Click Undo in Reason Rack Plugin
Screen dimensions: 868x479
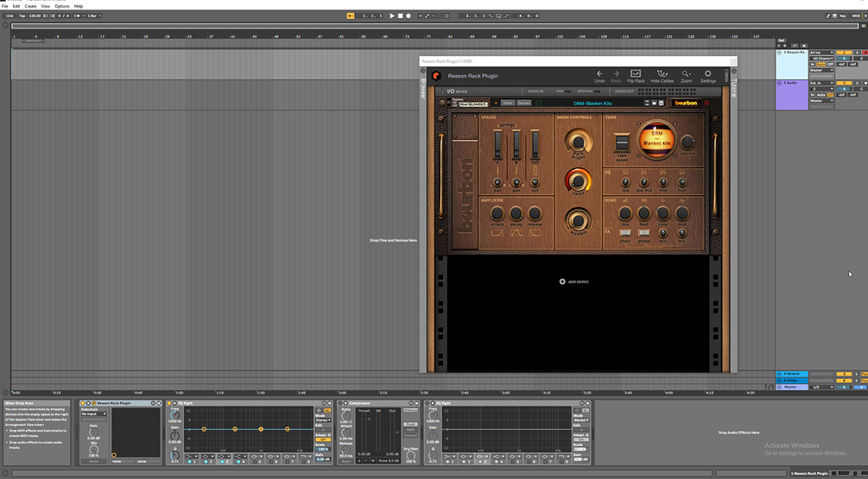coord(599,76)
